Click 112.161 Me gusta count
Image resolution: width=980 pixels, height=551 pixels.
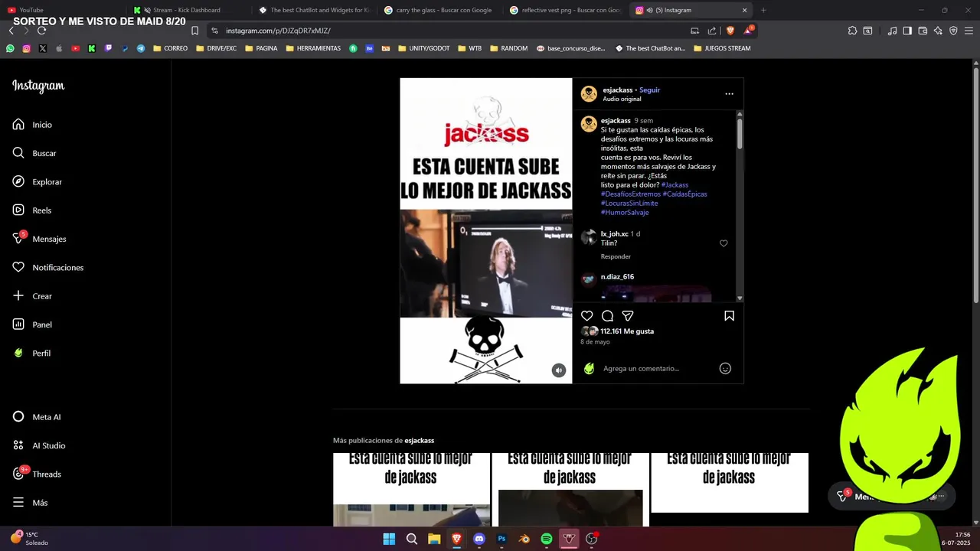(x=627, y=331)
